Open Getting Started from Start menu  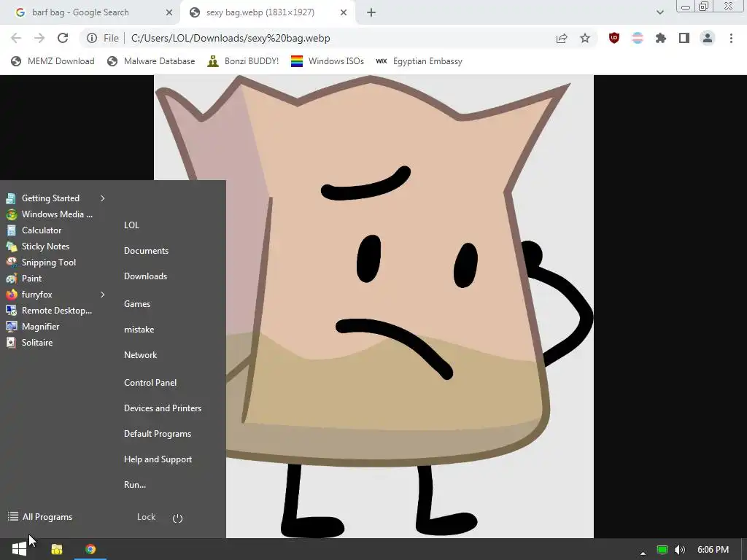[50, 198]
